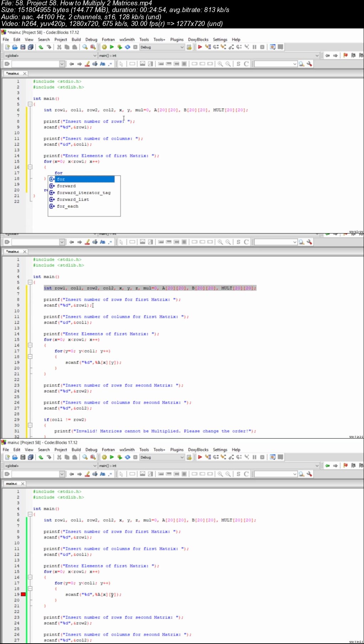Choose "forward_list" autocomplete suggestion

[73, 199]
